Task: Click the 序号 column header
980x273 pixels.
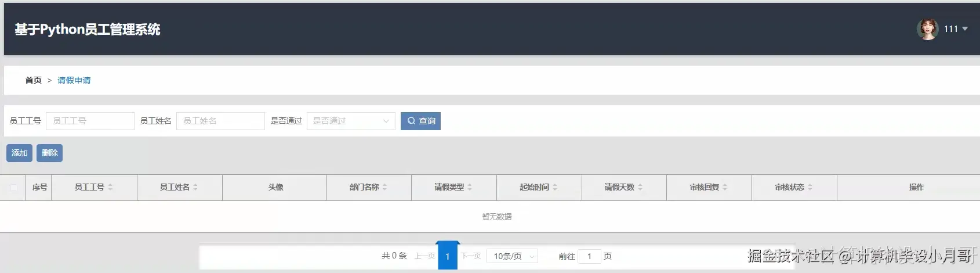Action: click(39, 187)
